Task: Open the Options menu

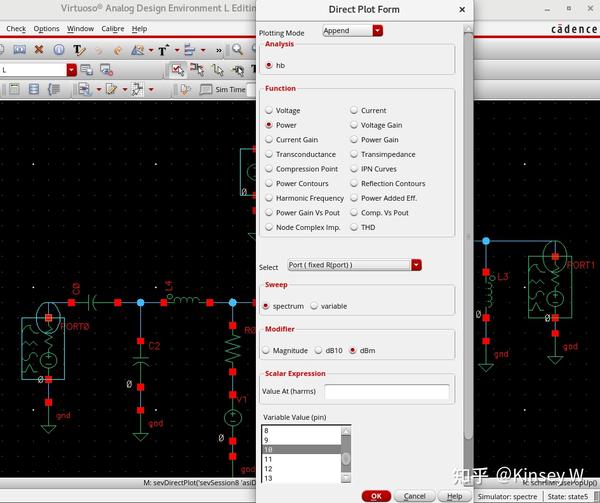Action: (46, 29)
